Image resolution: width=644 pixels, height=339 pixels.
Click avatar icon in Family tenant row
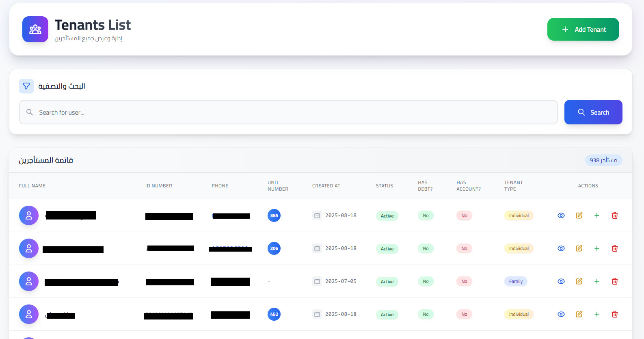[29, 281]
